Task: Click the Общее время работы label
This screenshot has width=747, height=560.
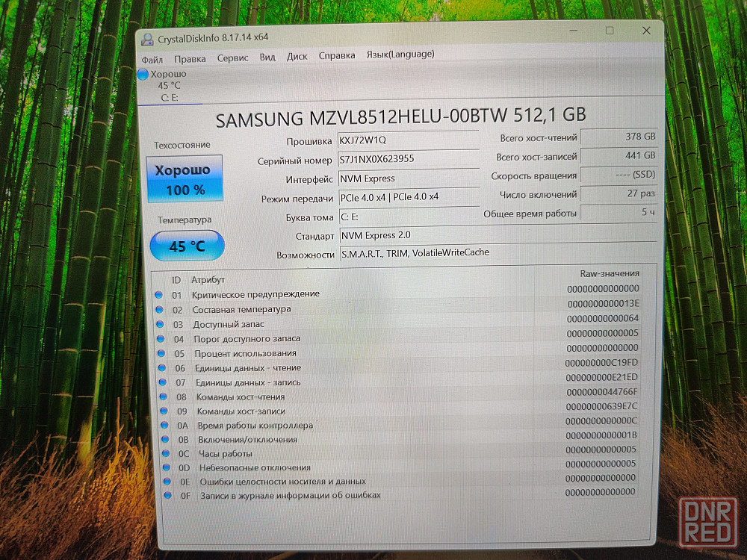Action: click(x=530, y=214)
